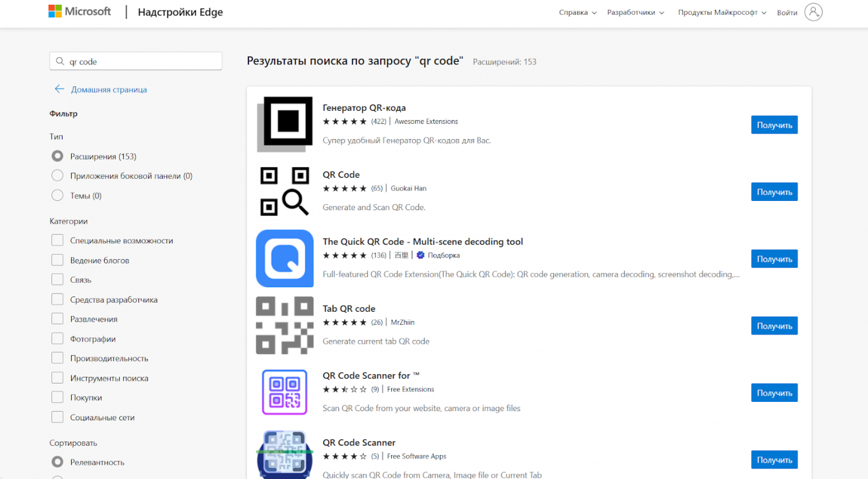
Task: Click the Generate current tab QR code description
Action: click(x=376, y=341)
